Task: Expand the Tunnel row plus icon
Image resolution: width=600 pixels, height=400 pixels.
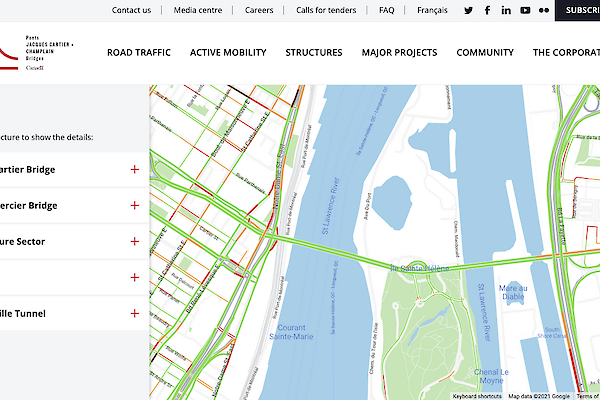Action: [x=134, y=314]
